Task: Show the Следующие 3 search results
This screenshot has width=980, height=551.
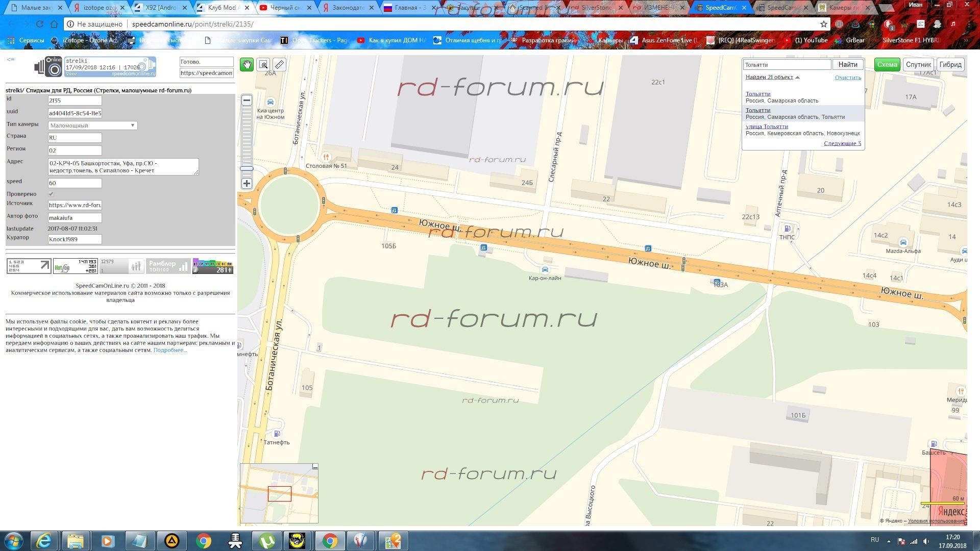Action: [842, 143]
